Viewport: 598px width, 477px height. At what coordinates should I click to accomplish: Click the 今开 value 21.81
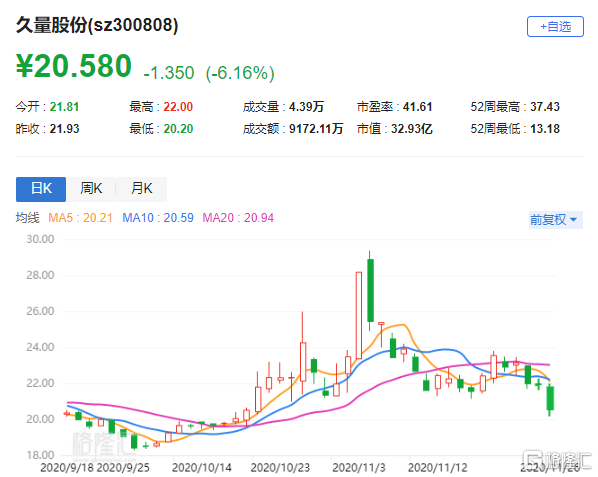tap(64, 107)
